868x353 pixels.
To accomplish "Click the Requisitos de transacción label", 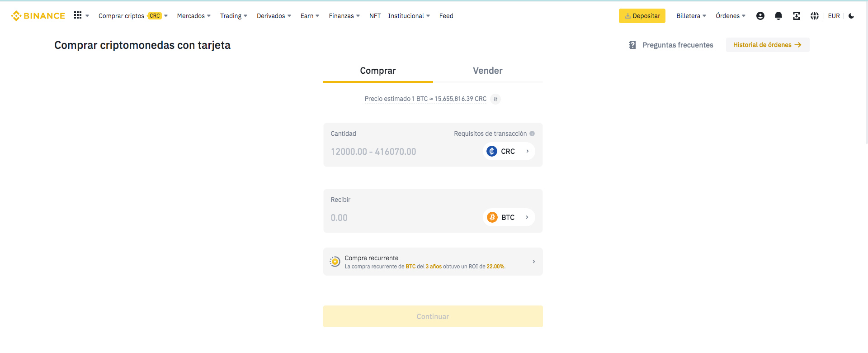I will click(x=491, y=134).
